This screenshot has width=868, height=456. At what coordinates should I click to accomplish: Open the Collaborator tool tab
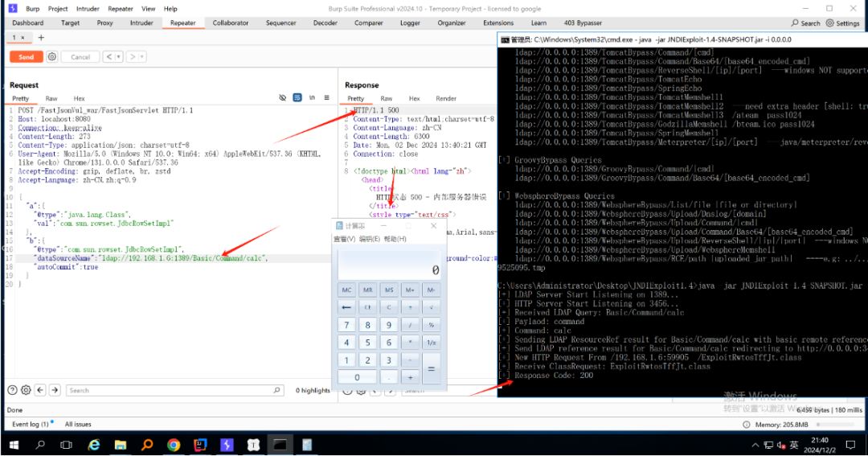[x=231, y=23]
